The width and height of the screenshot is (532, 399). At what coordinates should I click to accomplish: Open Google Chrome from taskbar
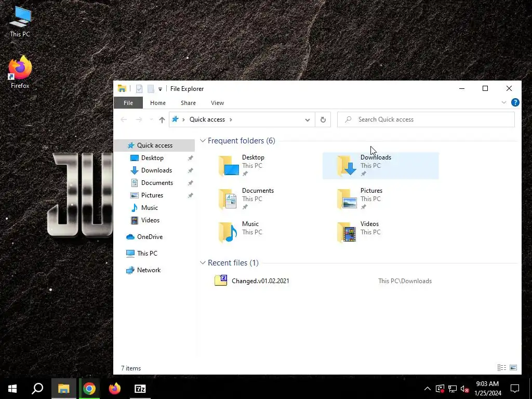point(89,389)
